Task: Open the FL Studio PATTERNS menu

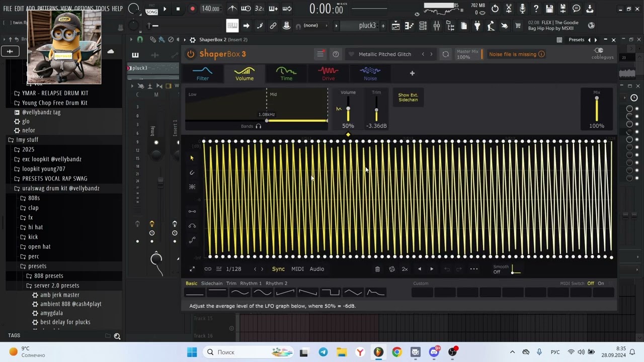Action: [48, 9]
